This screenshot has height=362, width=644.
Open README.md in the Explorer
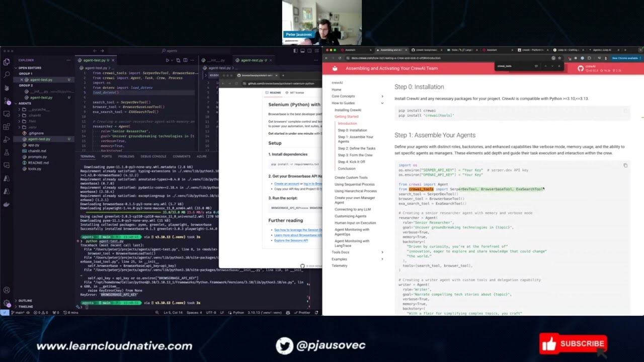pos(38,163)
